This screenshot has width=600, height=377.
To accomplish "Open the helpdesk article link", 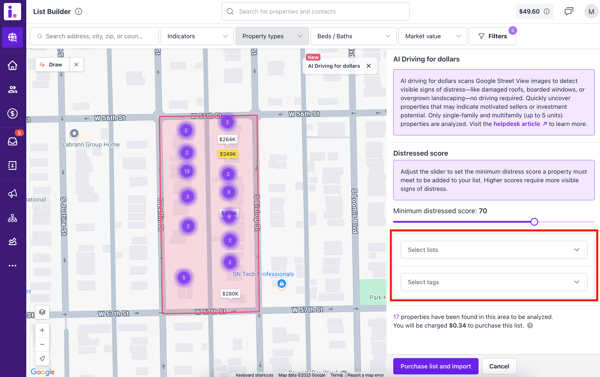I will [x=520, y=124].
